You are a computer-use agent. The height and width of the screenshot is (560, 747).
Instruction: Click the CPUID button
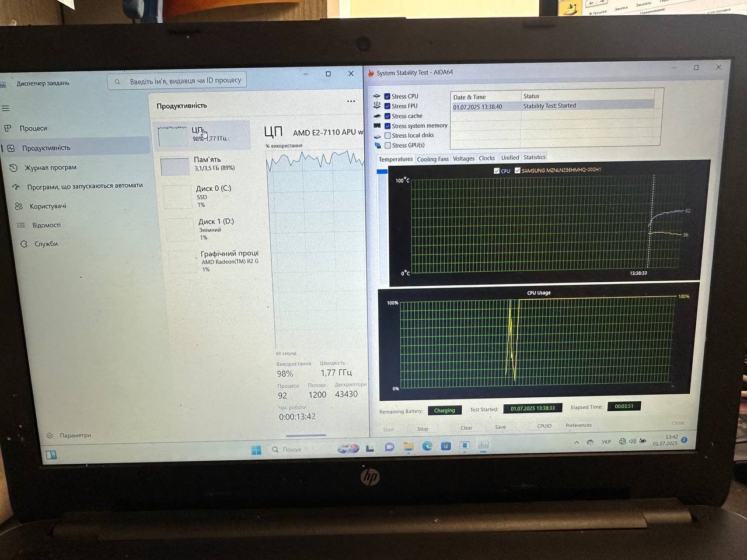click(x=544, y=426)
